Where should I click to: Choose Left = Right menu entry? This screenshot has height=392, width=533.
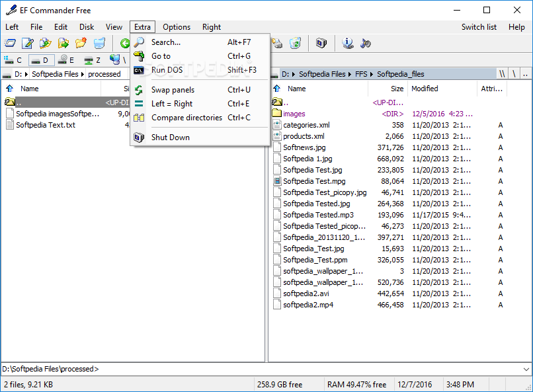point(200,104)
